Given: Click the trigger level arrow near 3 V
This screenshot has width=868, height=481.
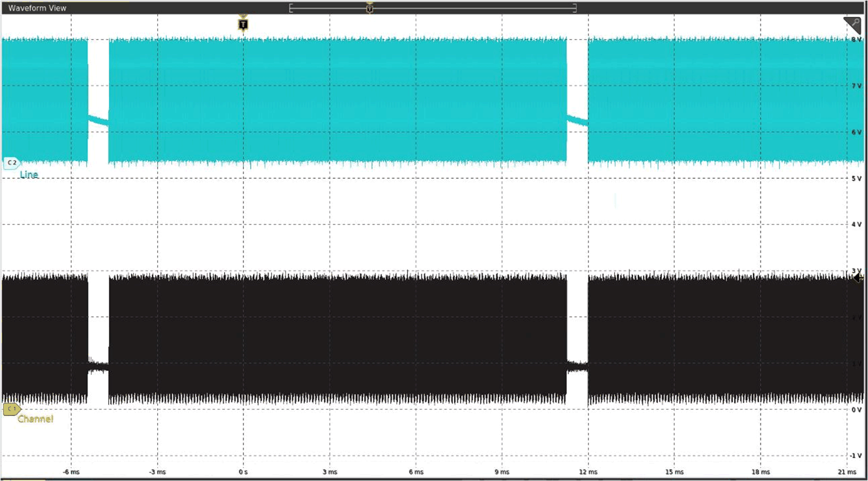Looking at the screenshot, I should click(x=858, y=278).
